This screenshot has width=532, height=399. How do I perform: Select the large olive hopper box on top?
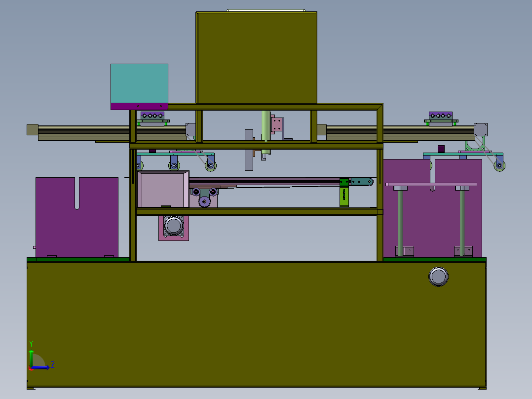pyautogui.click(x=257, y=58)
